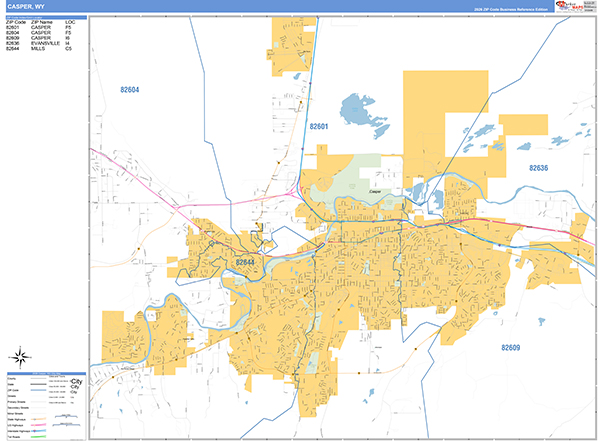Image resolution: width=600 pixels, height=441 pixels.
Task: Click the compass rose icon
Action: point(20,358)
